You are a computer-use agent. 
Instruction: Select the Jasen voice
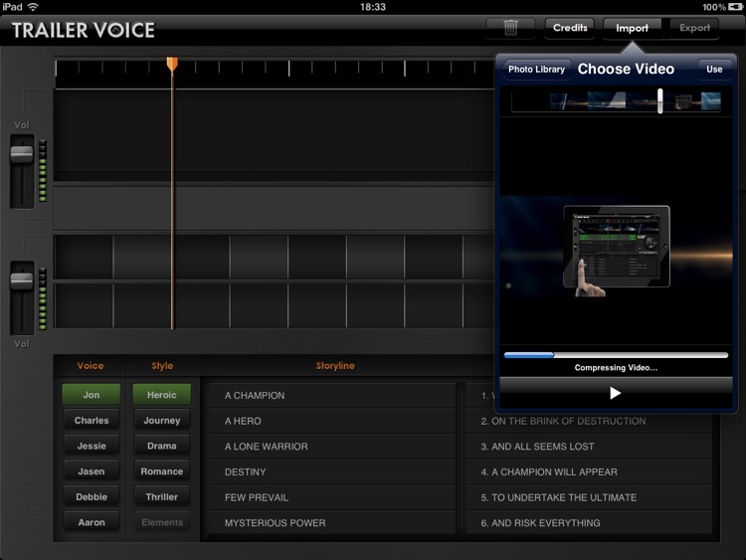coord(91,471)
